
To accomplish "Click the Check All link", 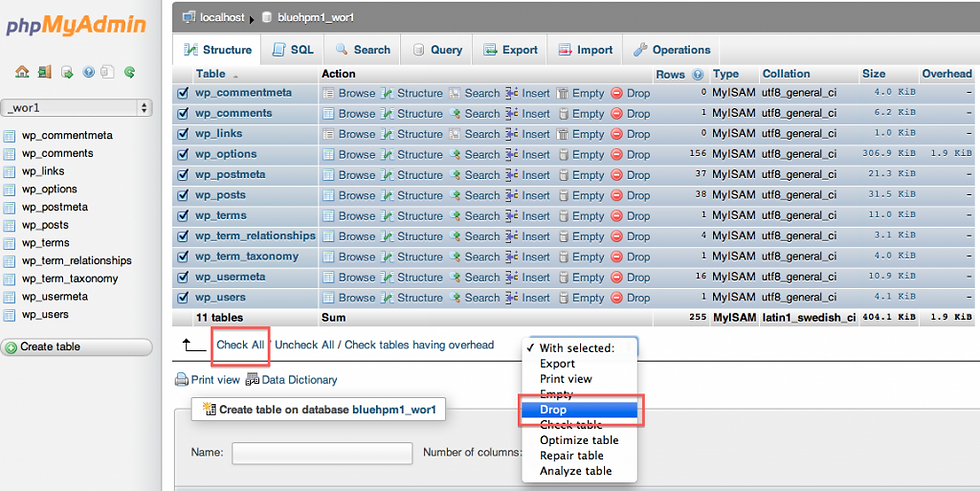I will tap(241, 345).
